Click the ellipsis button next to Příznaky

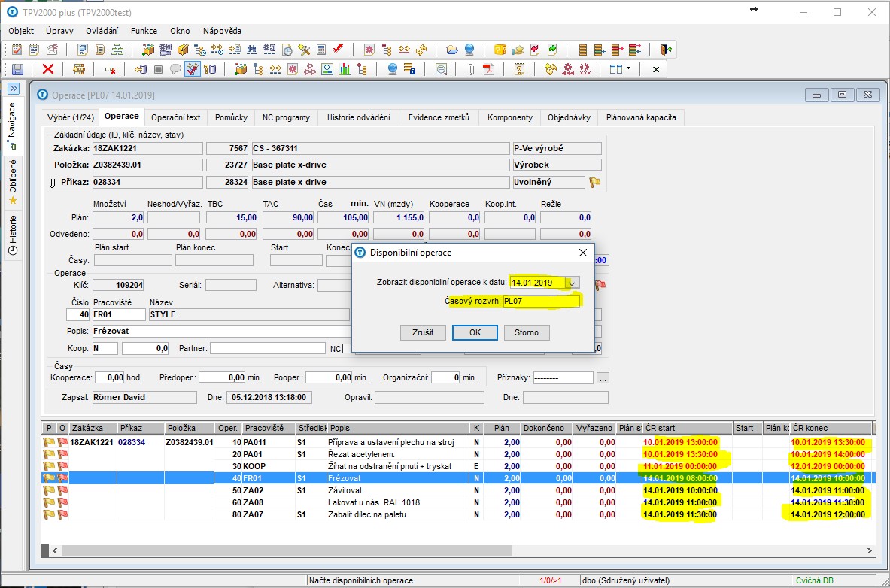tap(603, 377)
